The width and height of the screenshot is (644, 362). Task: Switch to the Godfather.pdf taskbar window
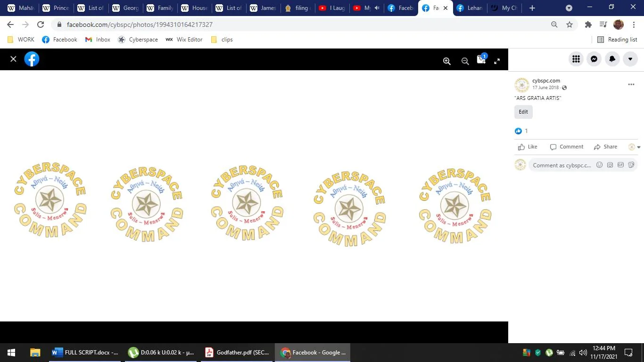click(x=238, y=353)
